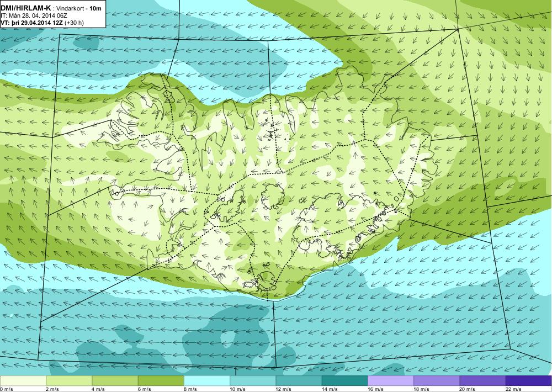Click the "2 m/s" legend label
552x392 pixels.
tap(52, 389)
